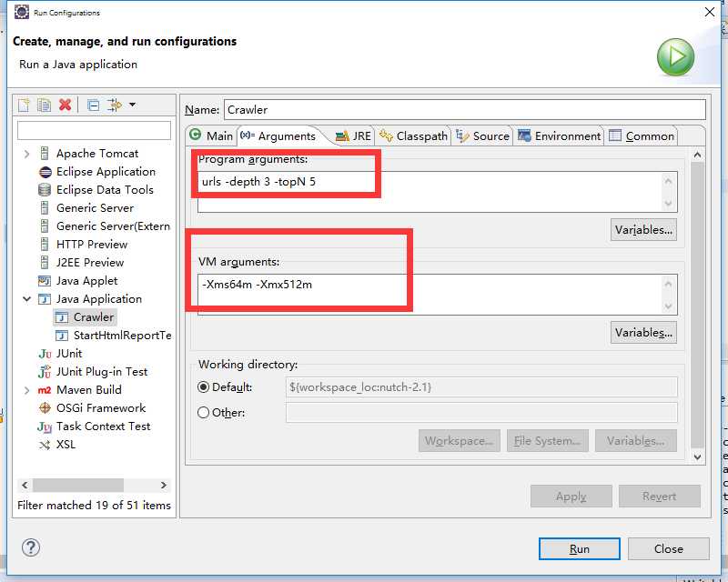Click the Run button
This screenshot has width=728, height=582.
click(x=579, y=549)
